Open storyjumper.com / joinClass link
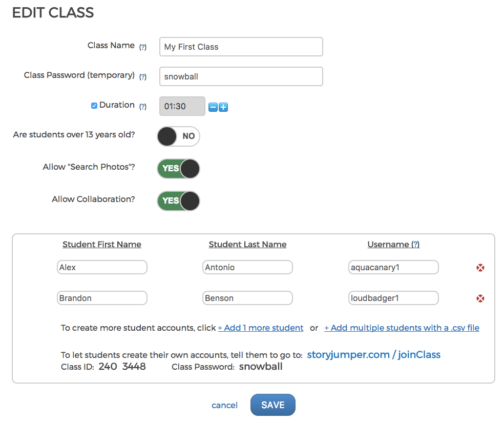The height and width of the screenshot is (421, 504). pos(373,355)
